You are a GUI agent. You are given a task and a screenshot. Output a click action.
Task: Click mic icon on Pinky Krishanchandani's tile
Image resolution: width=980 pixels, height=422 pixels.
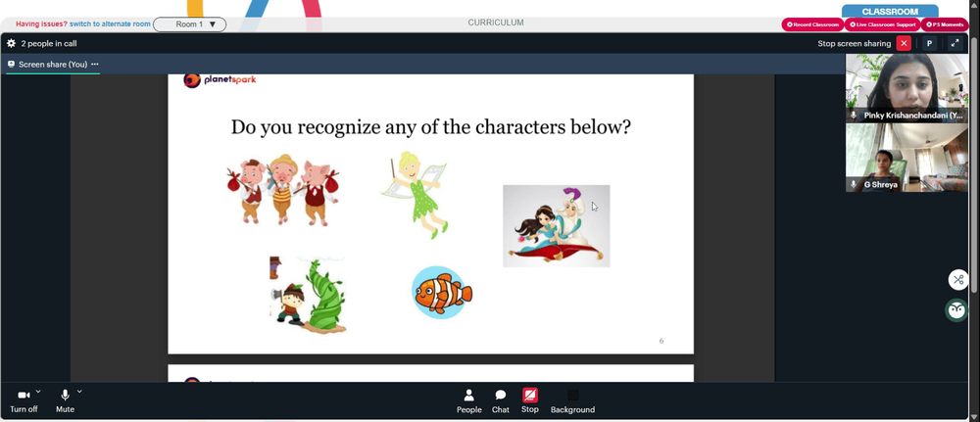(854, 116)
